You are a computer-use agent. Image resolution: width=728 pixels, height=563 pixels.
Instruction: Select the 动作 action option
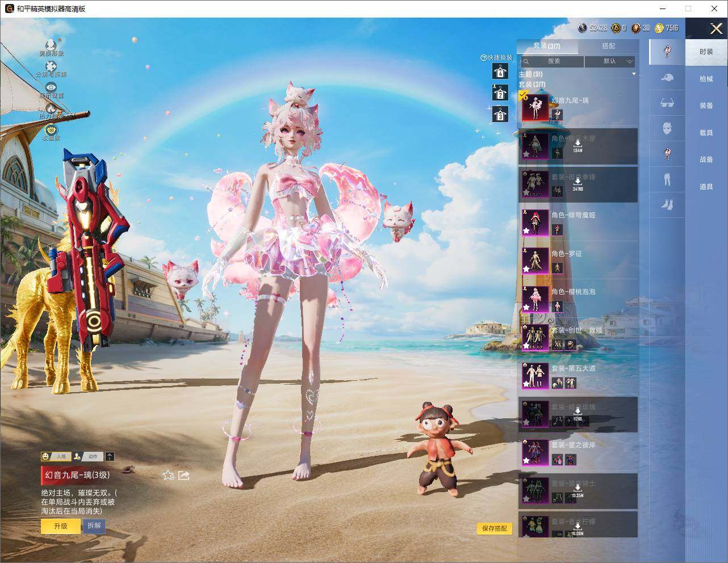(88, 456)
